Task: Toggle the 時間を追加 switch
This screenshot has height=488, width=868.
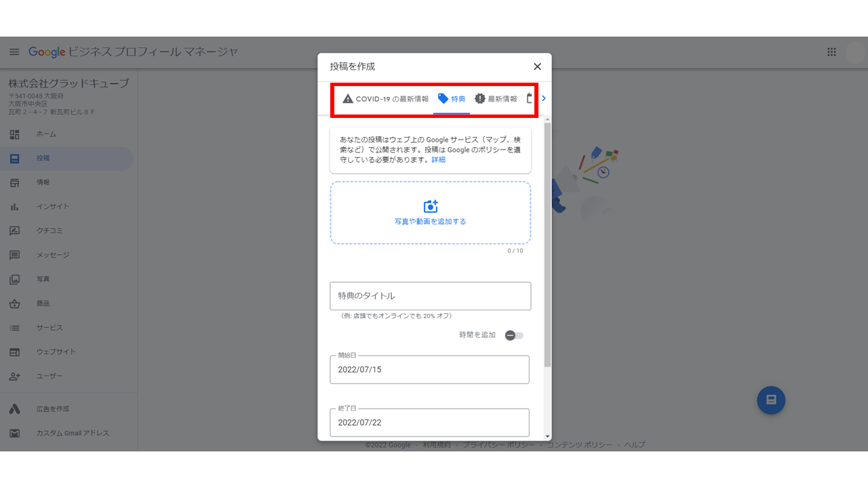Action: (x=515, y=335)
